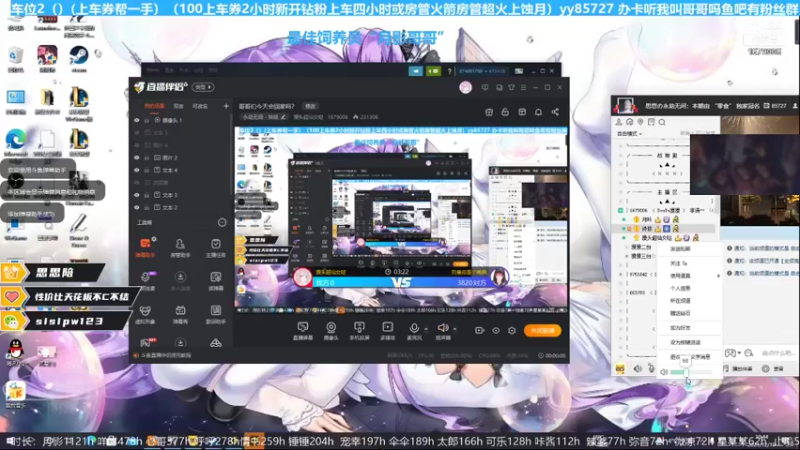Open the 弹幕秀 tool icon
This screenshot has width=800, height=450.
pos(180,314)
